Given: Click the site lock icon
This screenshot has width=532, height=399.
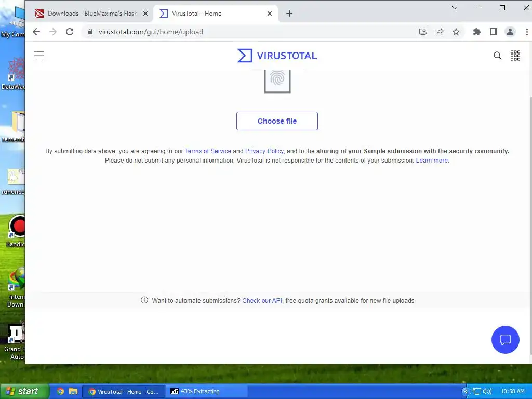Looking at the screenshot, I should [90, 32].
